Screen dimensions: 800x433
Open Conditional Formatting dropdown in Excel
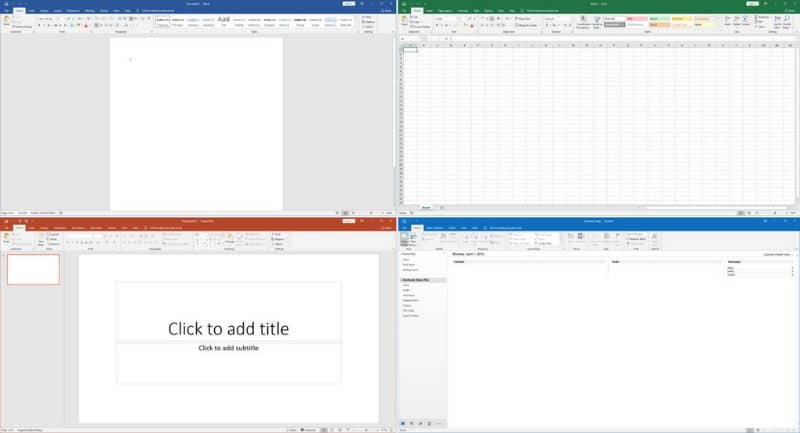[582, 22]
